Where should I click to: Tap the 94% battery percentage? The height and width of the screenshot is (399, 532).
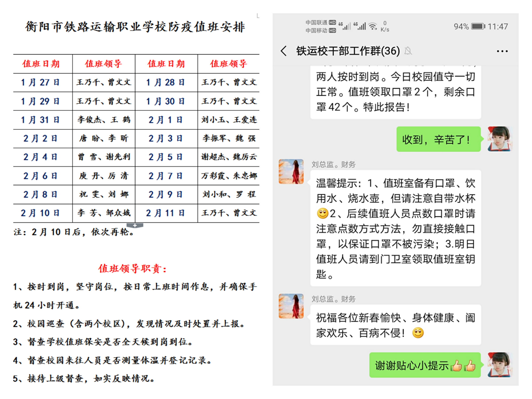tap(461, 26)
